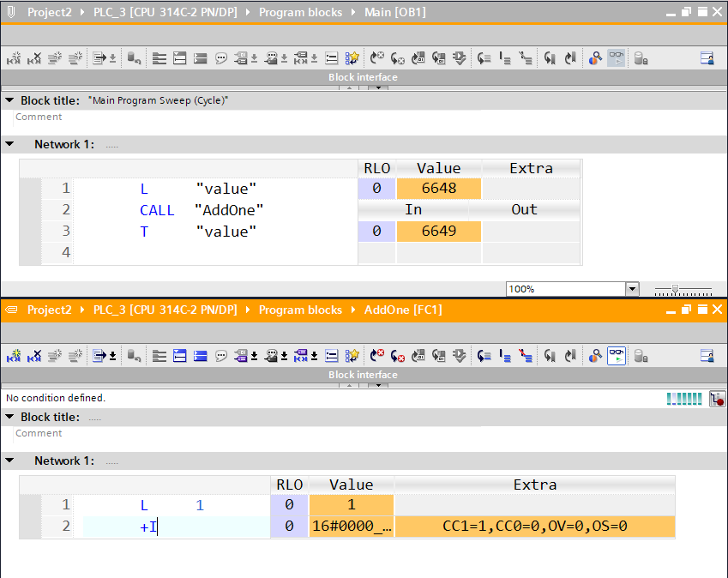Click the favorites star icon in Main toolbar
Screen dimensions: 728x578
pyautogui.click(x=352, y=58)
